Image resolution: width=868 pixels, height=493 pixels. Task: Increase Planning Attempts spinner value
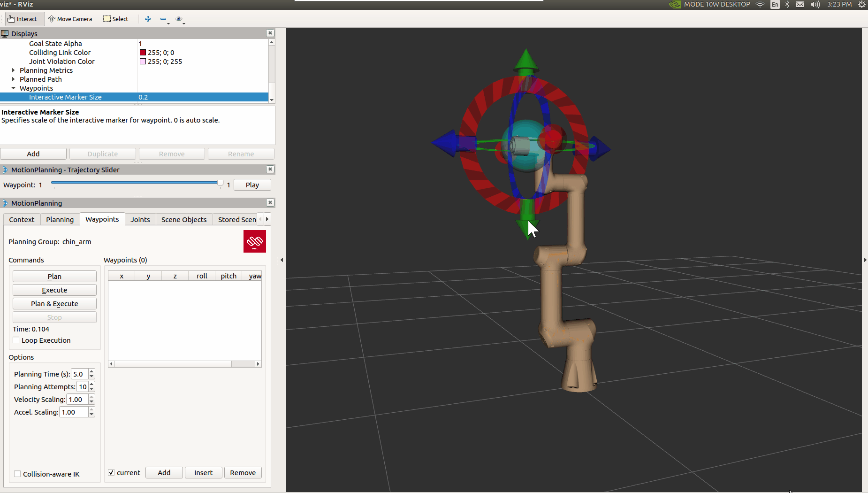[x=91, y=384]
